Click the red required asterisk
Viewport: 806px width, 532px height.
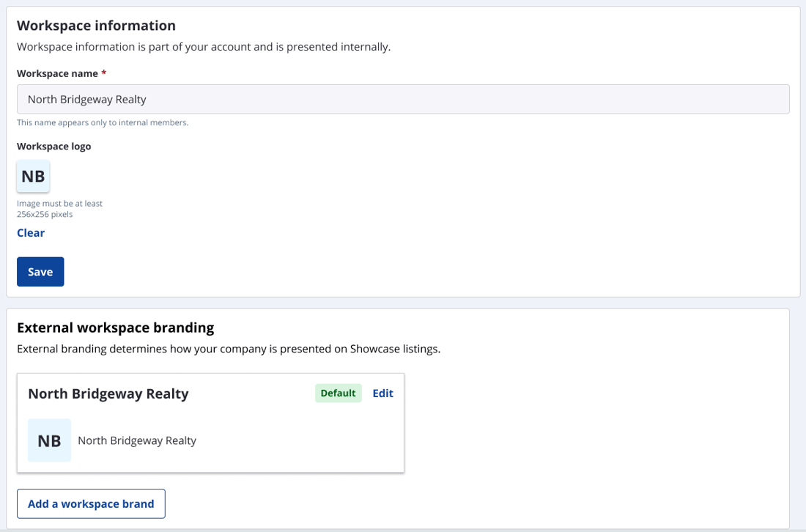click(104, 73)
